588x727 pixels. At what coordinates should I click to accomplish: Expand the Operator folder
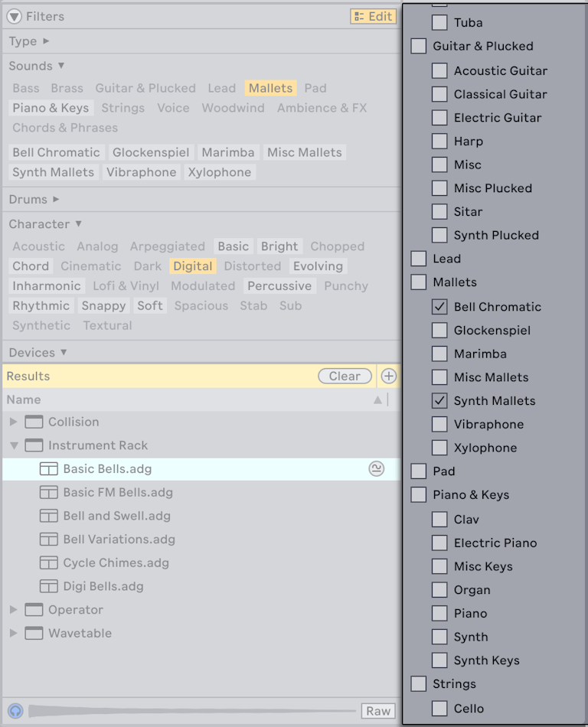(13, 609)
